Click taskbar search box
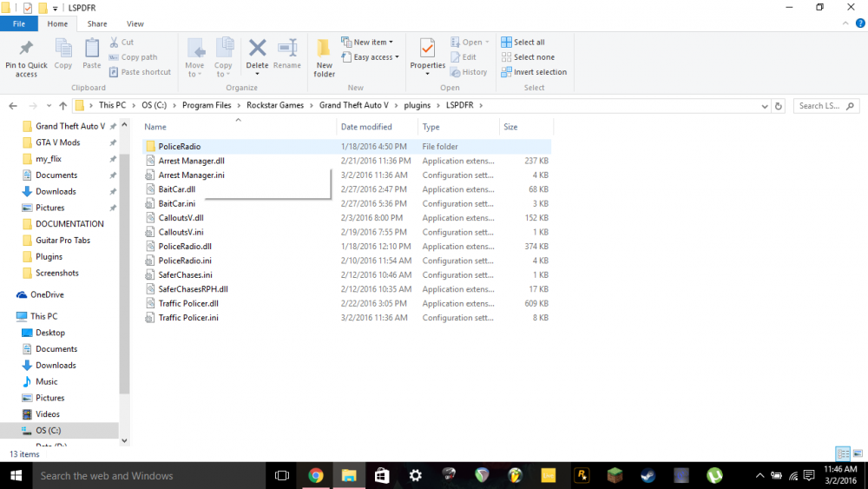The height and width of the screenshot is (489, 868). pyautogui.click(x=149, y=476)
